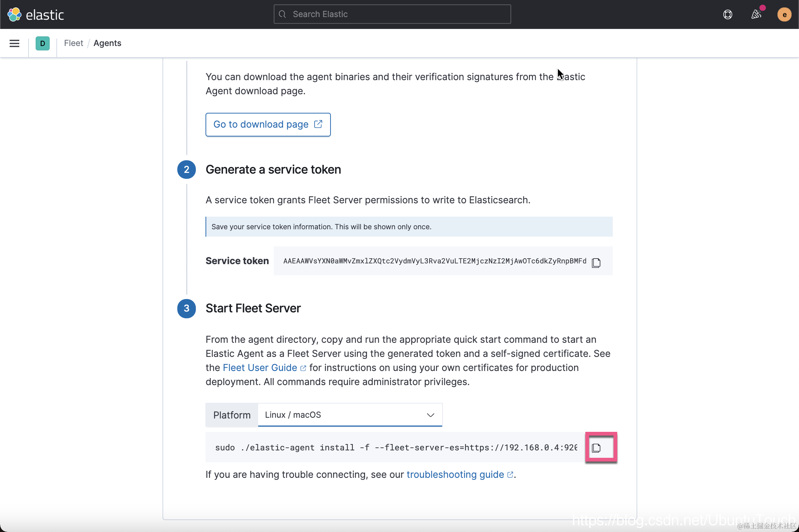Go to the Fleet breadcrumb
This screenshot has height=532, width=799.
coord(73,43)
